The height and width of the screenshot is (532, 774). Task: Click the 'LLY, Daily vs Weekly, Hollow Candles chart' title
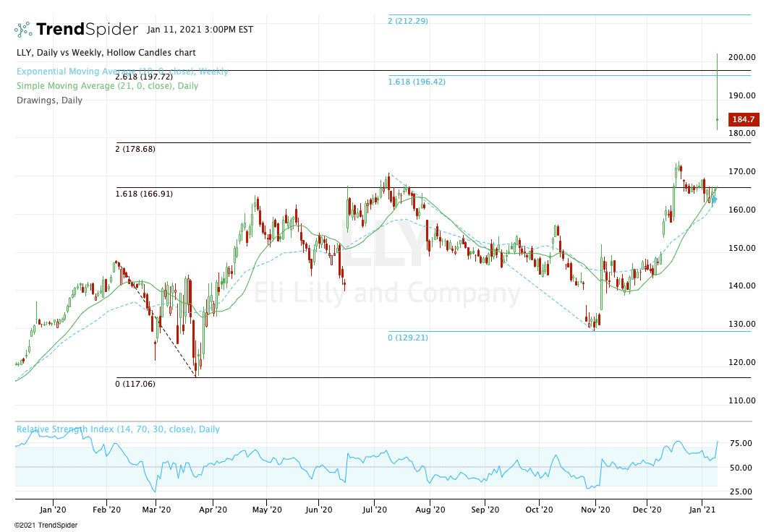(106, 53)
